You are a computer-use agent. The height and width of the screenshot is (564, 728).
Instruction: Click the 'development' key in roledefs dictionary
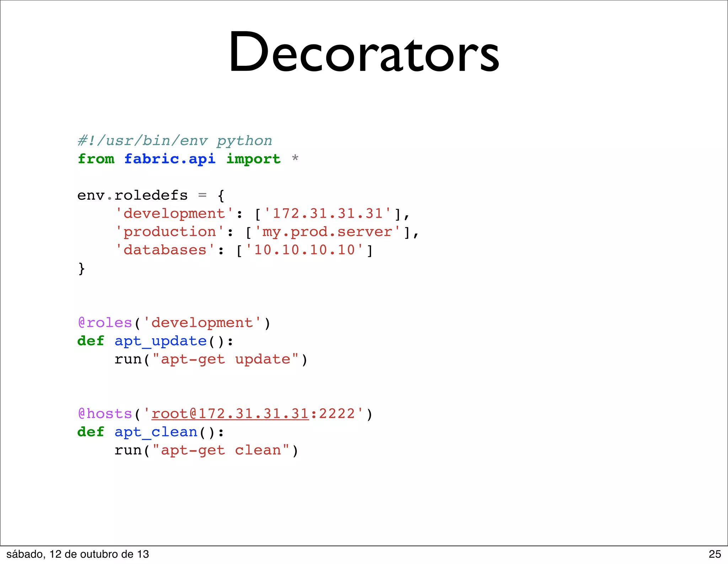point(174,214)
